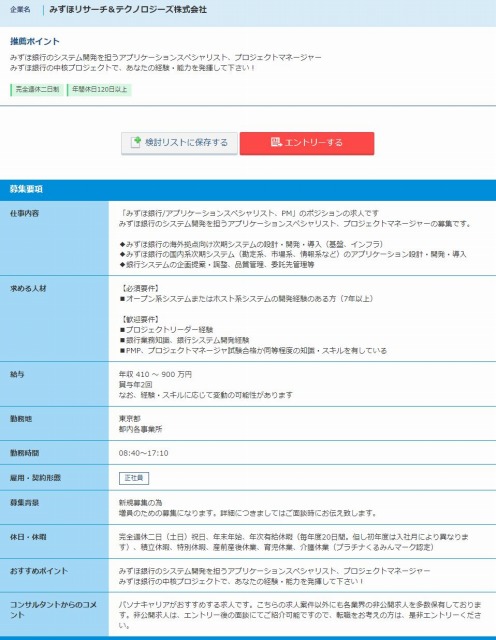Select the 求める人材 row label
The width and height of the screenshot is (496, 640).
28,289
